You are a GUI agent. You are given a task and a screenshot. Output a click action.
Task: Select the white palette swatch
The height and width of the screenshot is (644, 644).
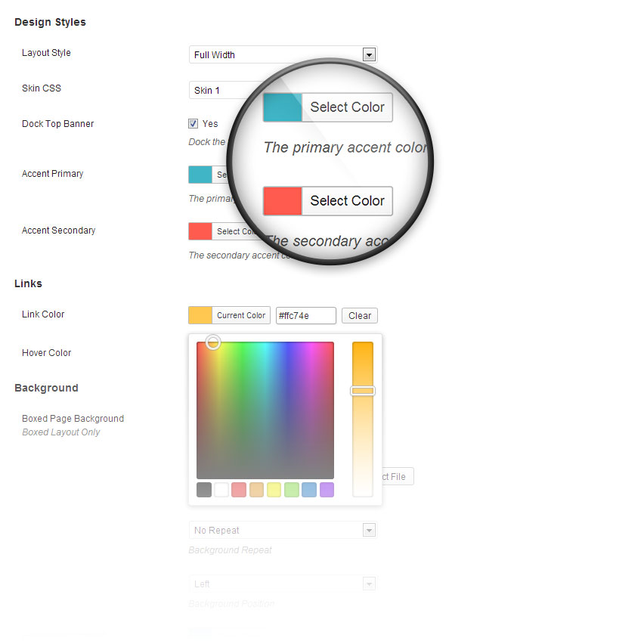click(221, 490)
